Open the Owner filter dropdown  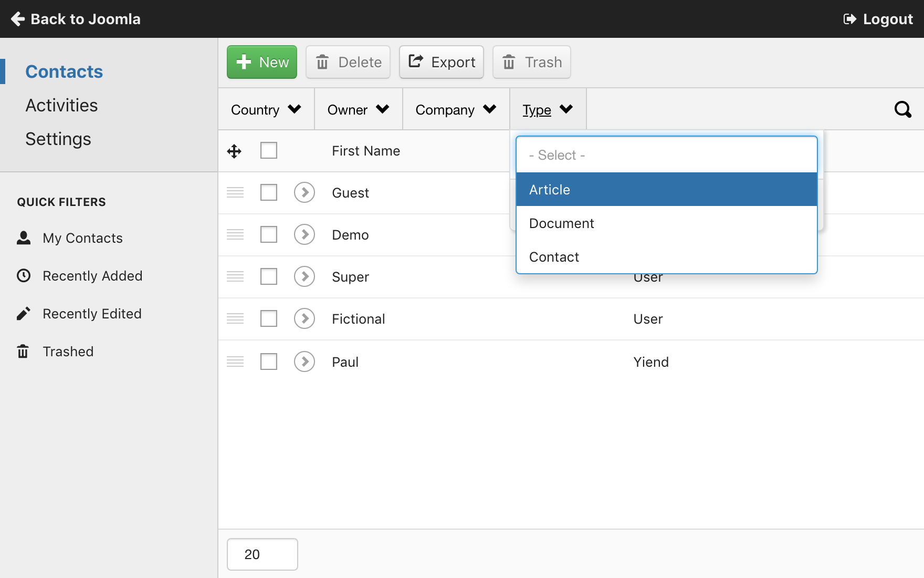click(x=358, y=109)
